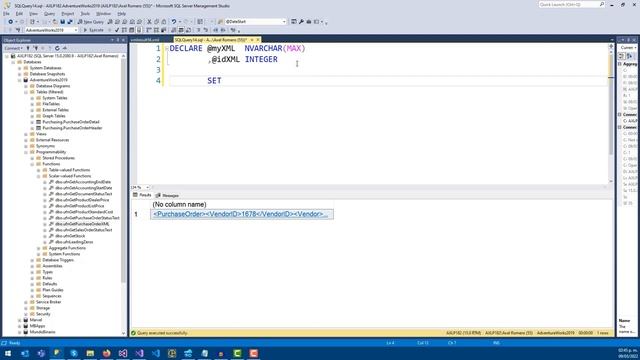
Task: Open the purple Visual Studio taskbar icon
Action: click(x=139, y=353)
